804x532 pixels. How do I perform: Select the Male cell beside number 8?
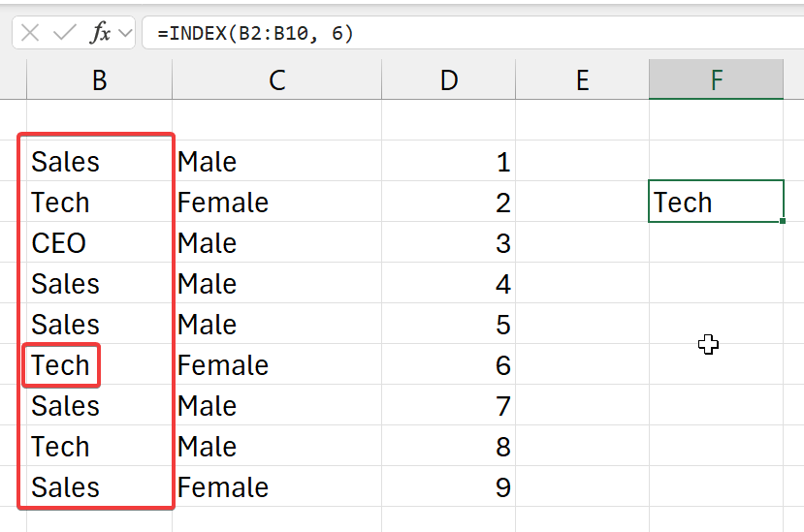[x=276, y=447]
